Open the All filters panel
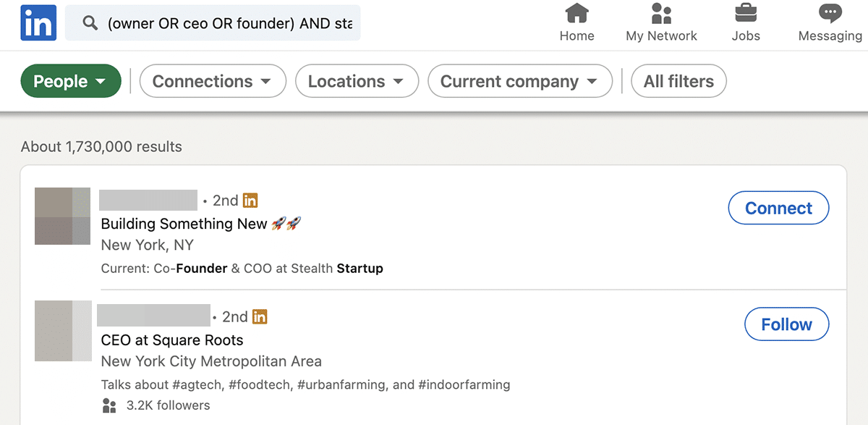 click(678, 81)
